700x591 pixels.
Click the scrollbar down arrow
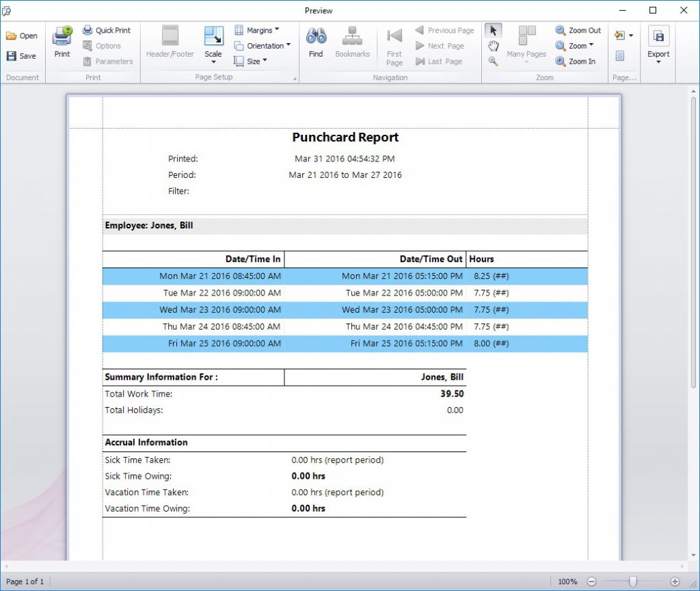[x=693, y=555]
